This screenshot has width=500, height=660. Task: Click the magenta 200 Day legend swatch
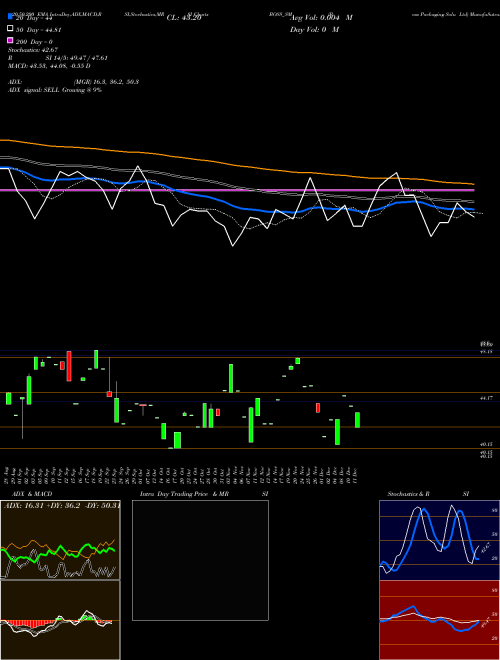[10, 41]
